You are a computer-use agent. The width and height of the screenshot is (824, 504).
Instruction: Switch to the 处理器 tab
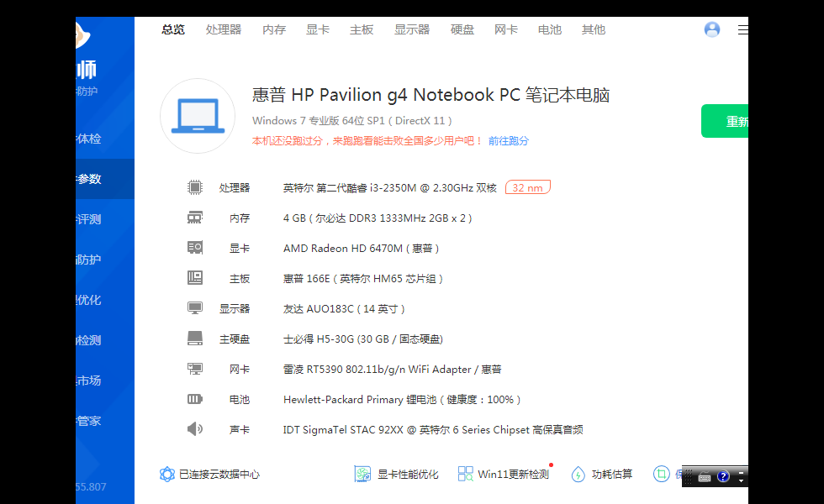tap(224, 30)
